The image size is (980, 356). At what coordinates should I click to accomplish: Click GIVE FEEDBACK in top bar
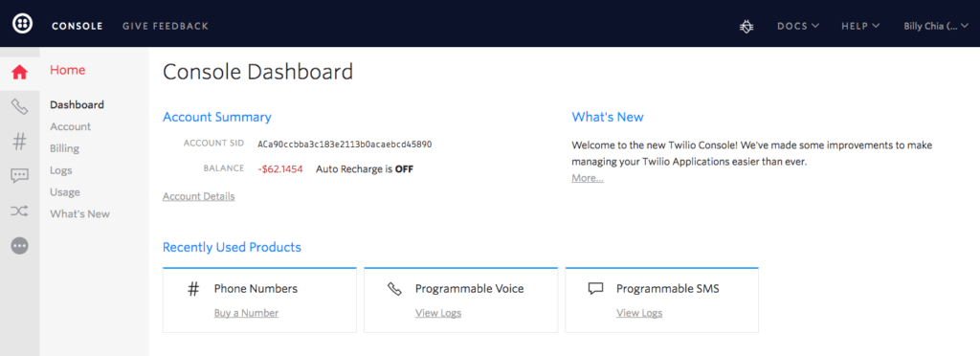pos(166,26)
